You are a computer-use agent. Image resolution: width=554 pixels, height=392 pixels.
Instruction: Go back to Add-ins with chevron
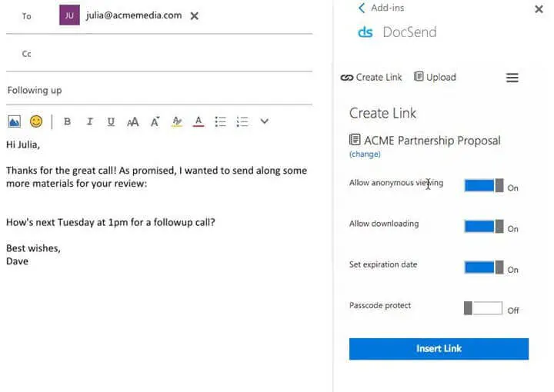[x=362, y=8]
